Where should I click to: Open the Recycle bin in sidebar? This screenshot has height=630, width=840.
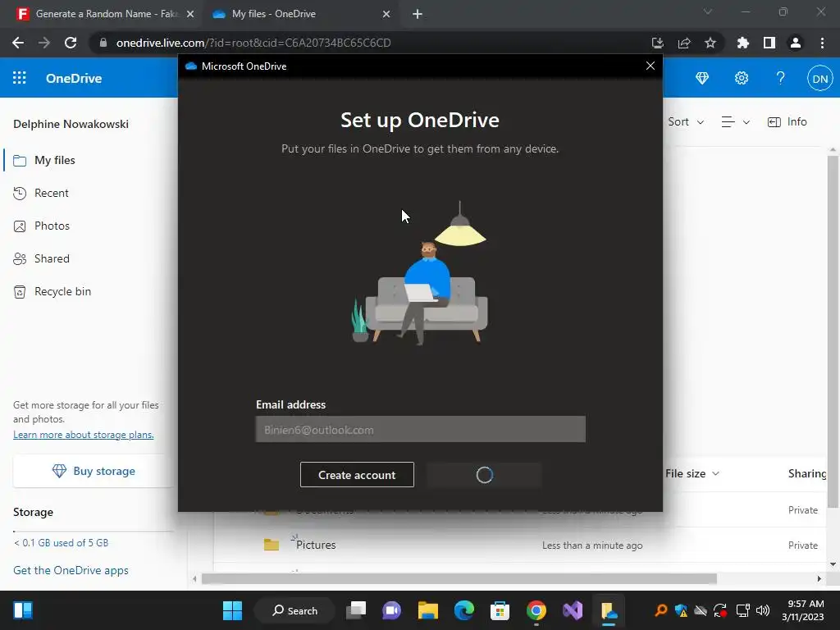[62, 291]
